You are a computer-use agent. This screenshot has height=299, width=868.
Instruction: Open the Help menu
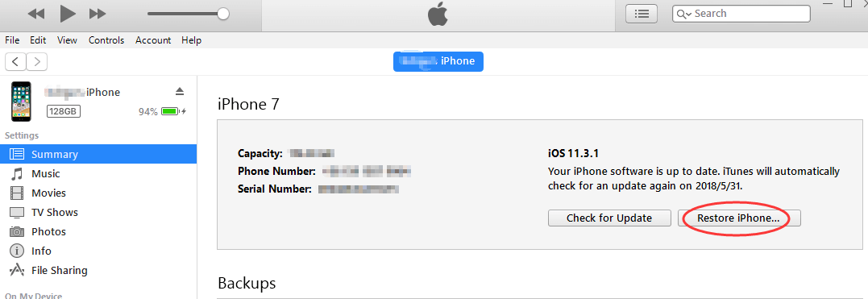point(192,40)
